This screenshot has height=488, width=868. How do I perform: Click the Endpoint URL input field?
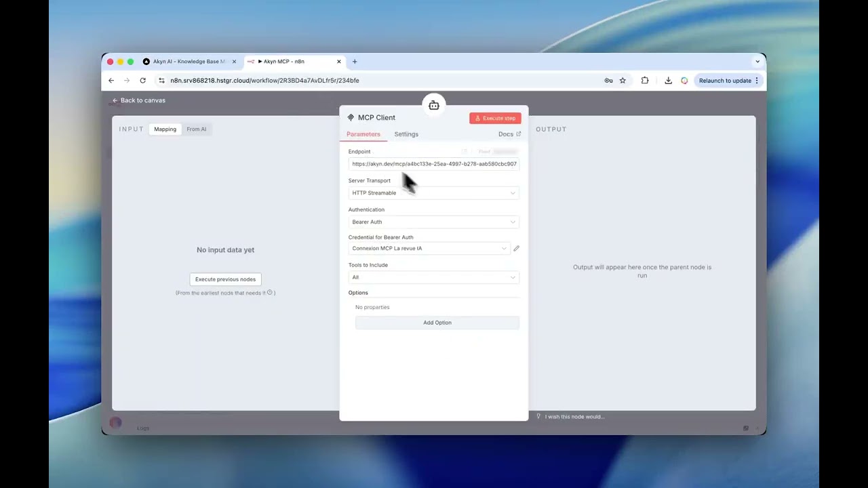(434, 164)
